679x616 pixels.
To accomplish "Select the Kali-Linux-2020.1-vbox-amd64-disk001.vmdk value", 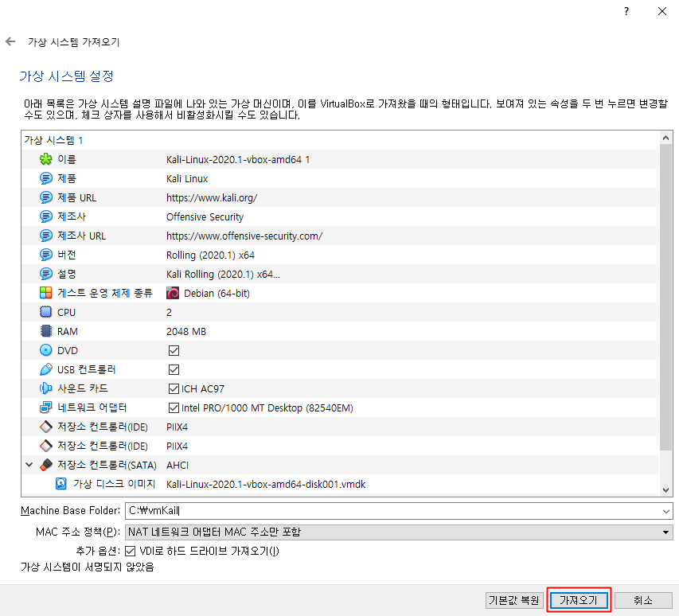I will tap(266, 485).
